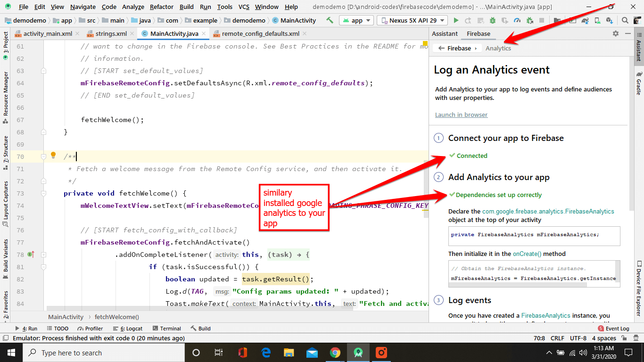Open the 4 spaces indent selector

(604, 338)
